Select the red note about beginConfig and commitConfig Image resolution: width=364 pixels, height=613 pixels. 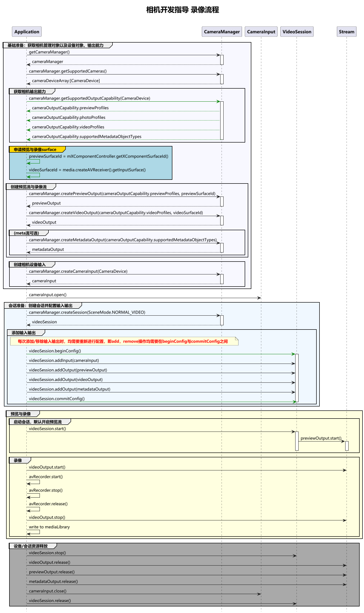123,341
